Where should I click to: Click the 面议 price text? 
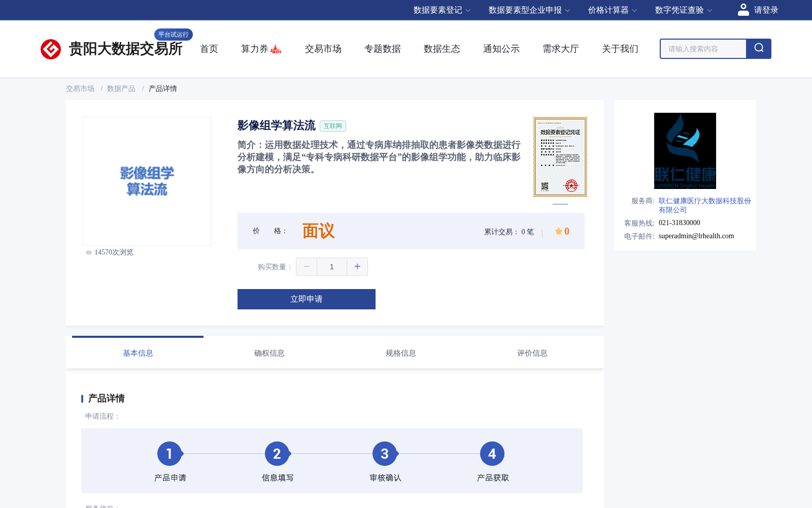pos(319,231)
